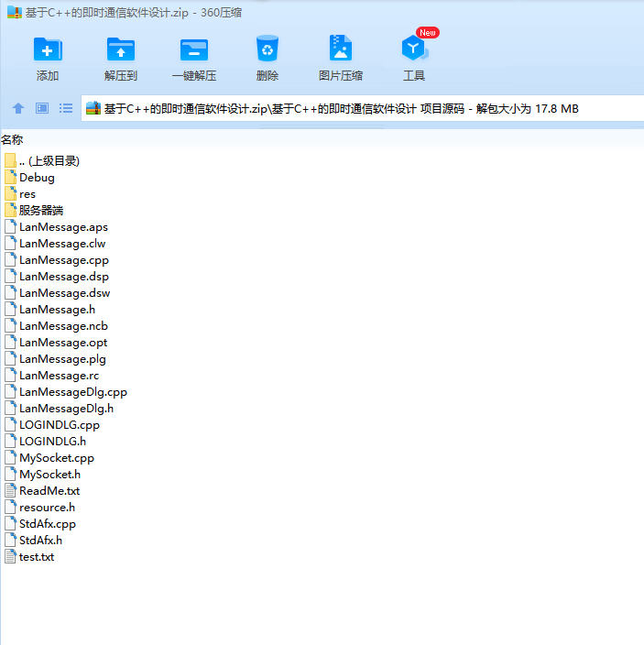Open the 图片压缩 (Image compression) tool
The height and width of the screenshot is (645, 644).
[x=341, y=49]
